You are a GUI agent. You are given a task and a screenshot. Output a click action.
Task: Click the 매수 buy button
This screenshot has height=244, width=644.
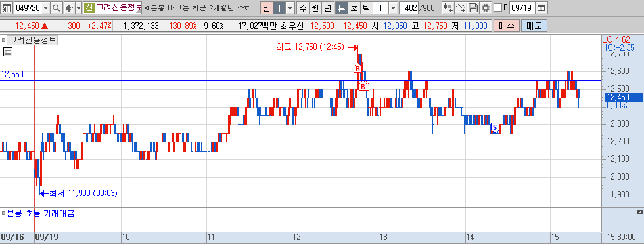click(507, 26)
